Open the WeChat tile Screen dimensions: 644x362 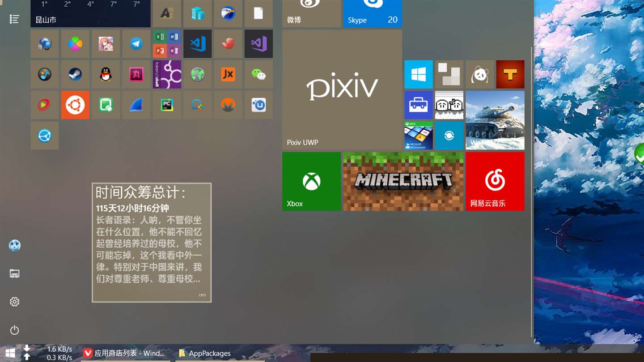tap(258, 74)
